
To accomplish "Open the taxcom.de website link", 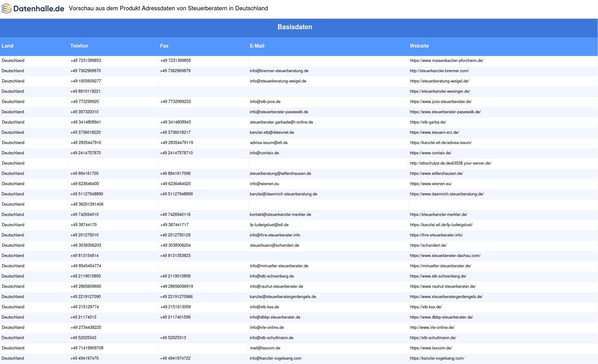I will (x=431, y=348).
